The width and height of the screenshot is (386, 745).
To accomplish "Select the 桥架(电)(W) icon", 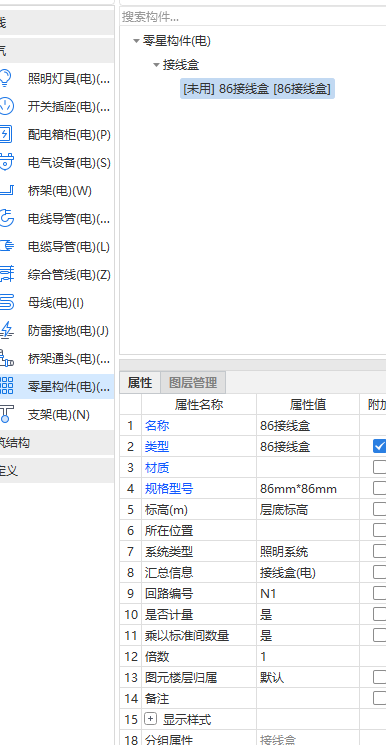I will [6, 191].
